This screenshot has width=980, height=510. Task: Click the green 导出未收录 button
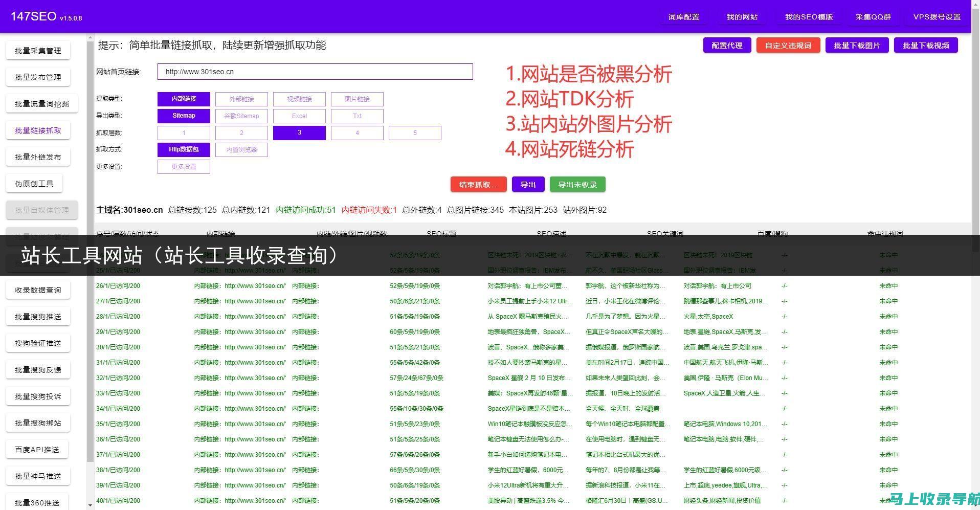point(577,185)
